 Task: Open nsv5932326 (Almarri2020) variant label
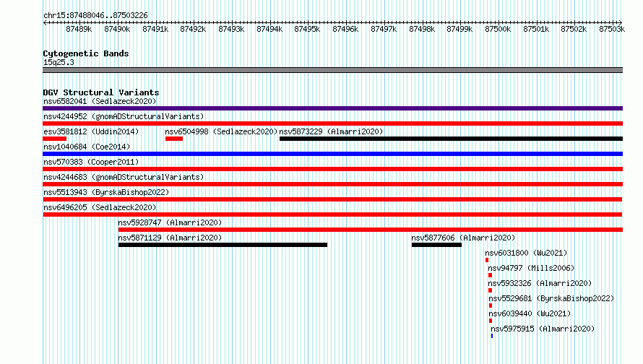[540, 283]
